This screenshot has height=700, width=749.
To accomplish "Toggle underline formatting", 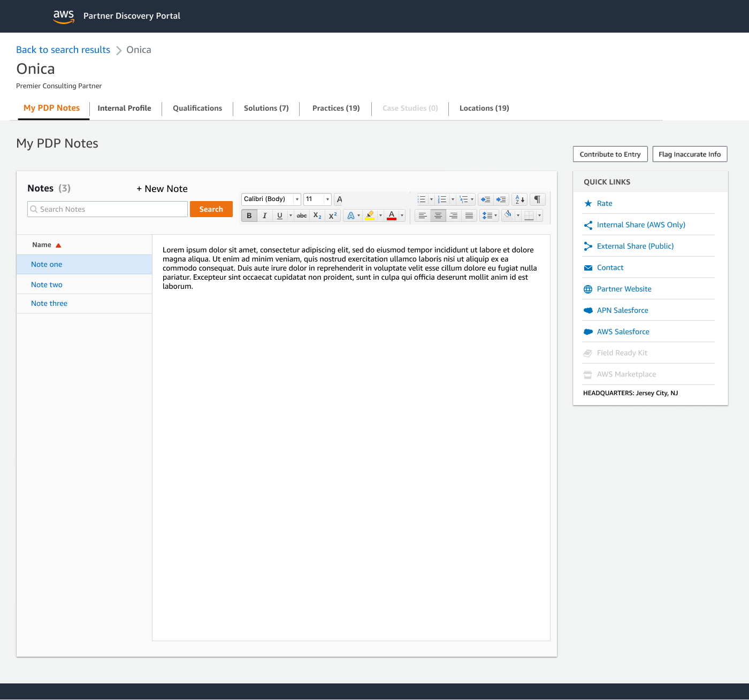I will tap(280, 216).
